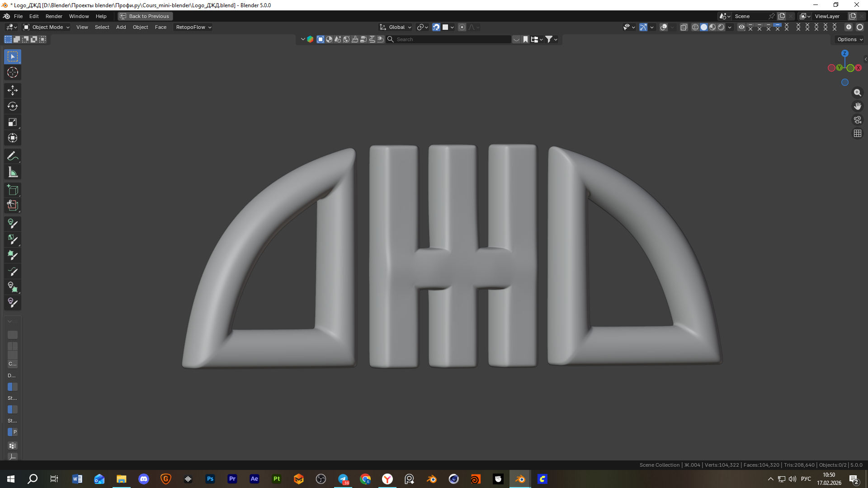Open the RetopoFlow menu

point(193,27)
